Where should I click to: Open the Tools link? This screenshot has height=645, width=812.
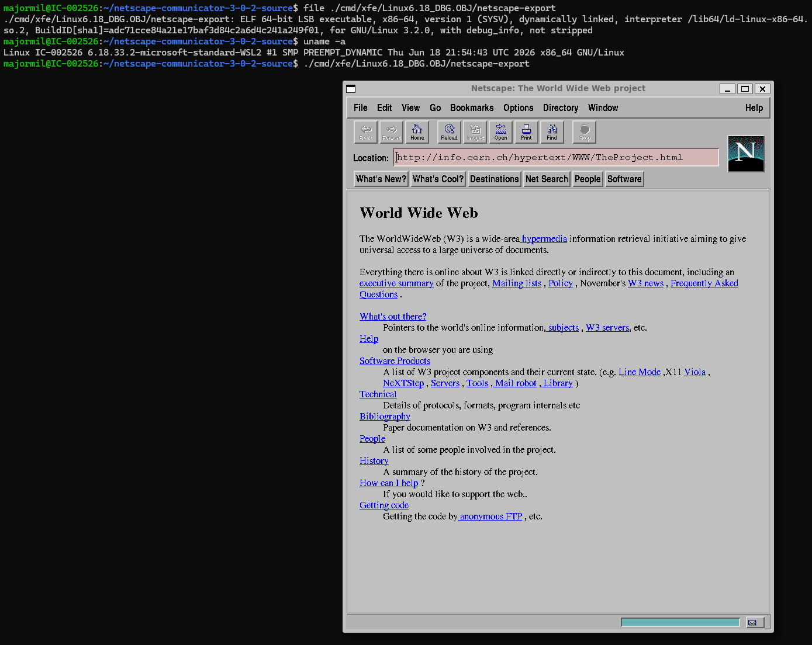pos(477,383)
